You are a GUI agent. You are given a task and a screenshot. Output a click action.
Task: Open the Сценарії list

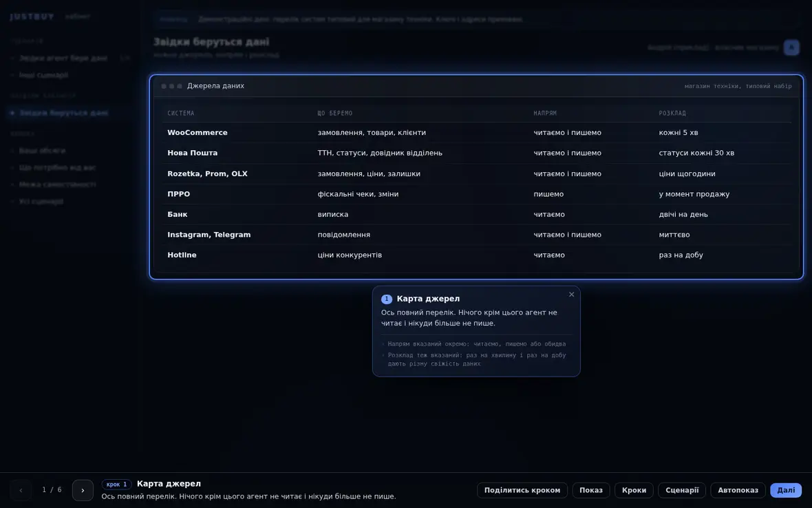(681, 490)
